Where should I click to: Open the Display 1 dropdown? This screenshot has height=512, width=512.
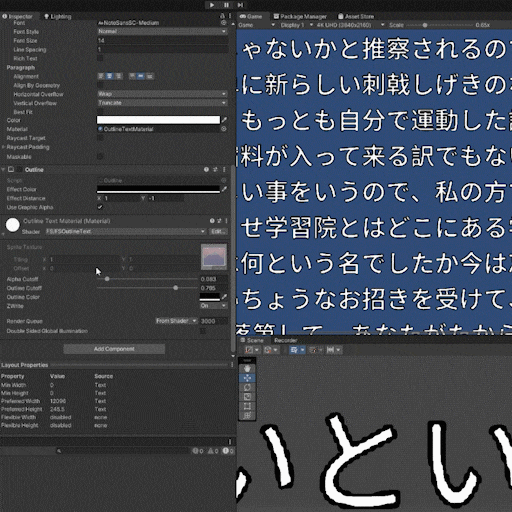tap(296, 25)
